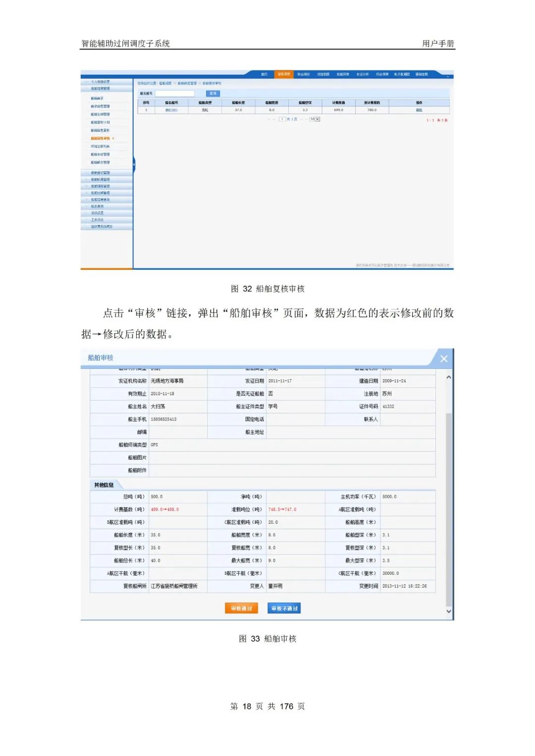Click the dialog scrollbar down arrow
This screenshot has height=756, width=535.
[449, 611]
